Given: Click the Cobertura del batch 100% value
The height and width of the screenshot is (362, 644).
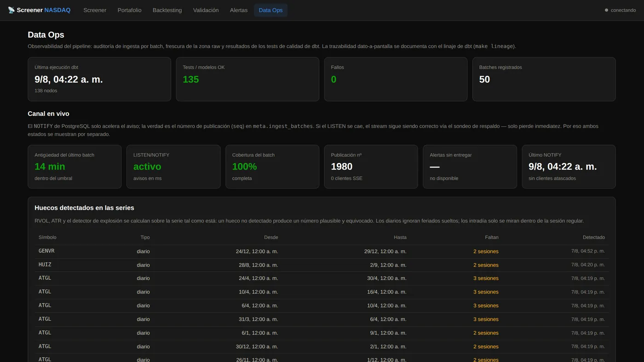Looking at the screenshot, I should click(x=244, y=167).
